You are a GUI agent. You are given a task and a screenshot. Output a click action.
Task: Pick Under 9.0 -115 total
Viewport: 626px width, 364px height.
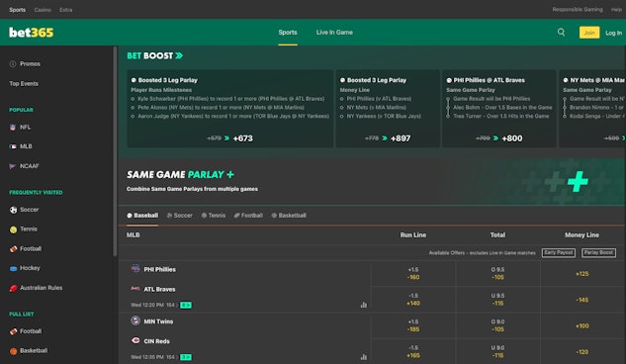pos(497,351)
